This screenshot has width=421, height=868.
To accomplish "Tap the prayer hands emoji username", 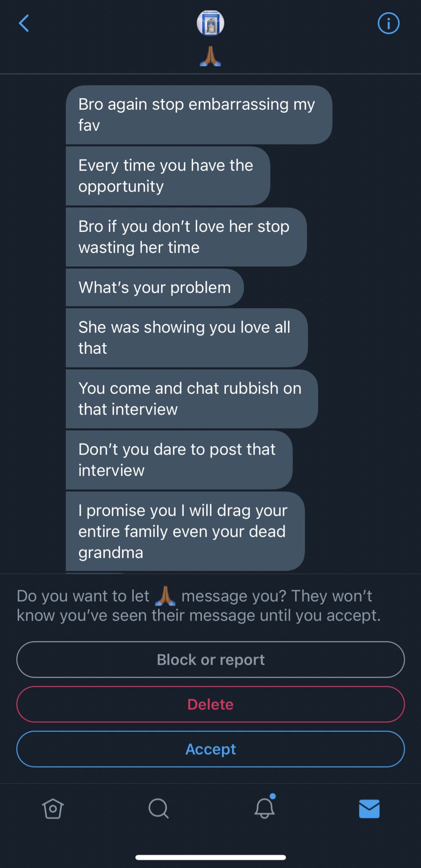I will 210,55.
